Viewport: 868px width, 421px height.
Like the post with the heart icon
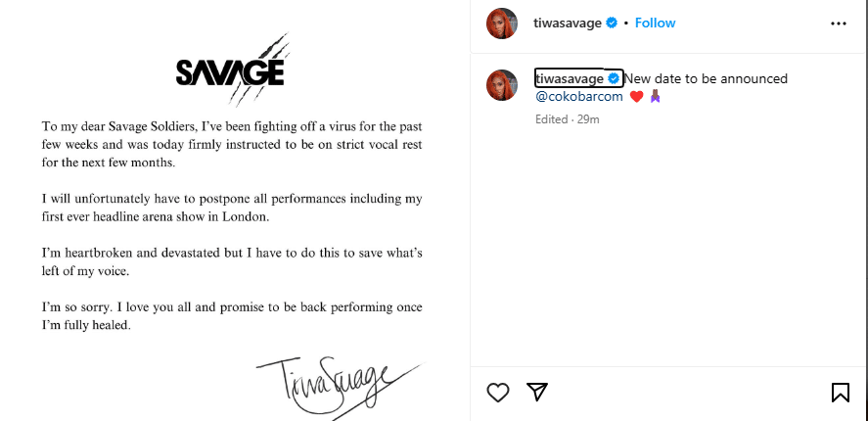click(x=498, y=393)
